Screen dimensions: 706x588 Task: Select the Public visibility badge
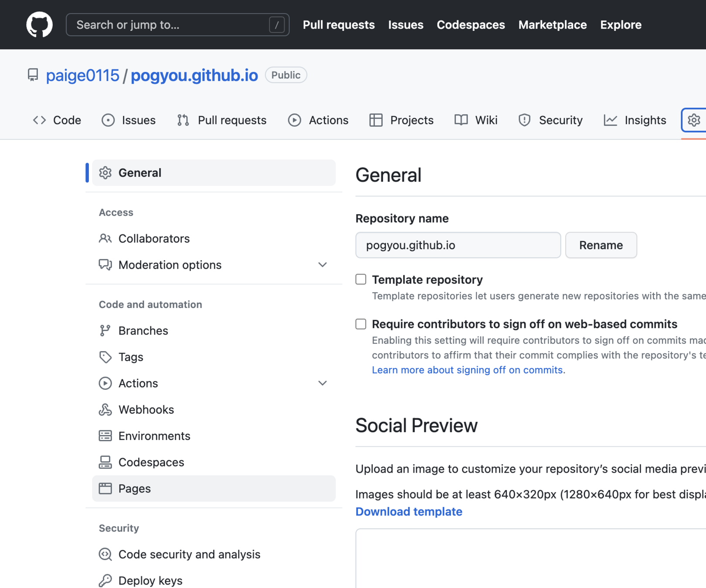[x=286, y=75]
